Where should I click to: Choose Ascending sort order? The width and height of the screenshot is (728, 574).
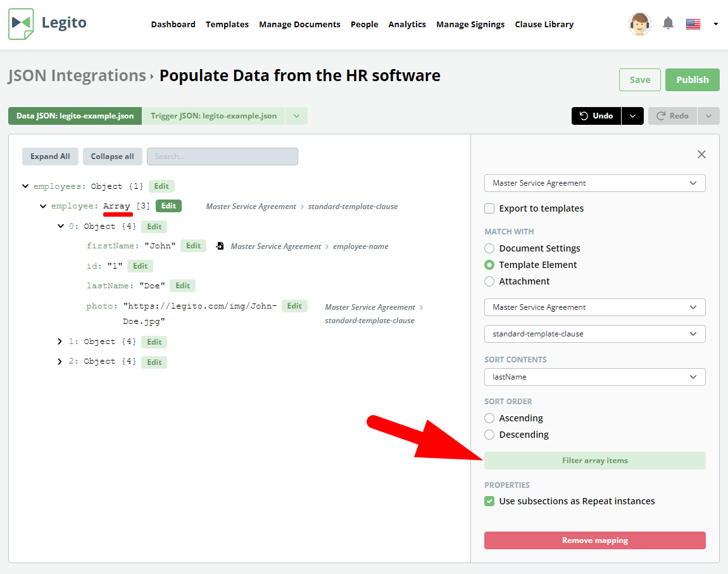[x=489, y=418]
